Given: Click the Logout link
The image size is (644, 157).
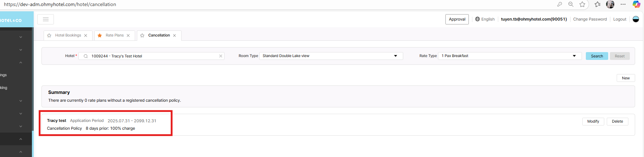Looking at the screenshot, I should [620, 19].
